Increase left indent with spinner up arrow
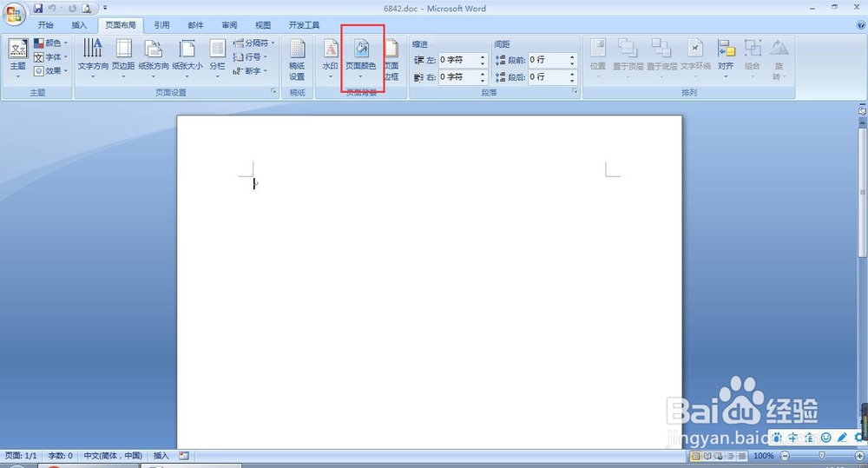 point(483,57)
